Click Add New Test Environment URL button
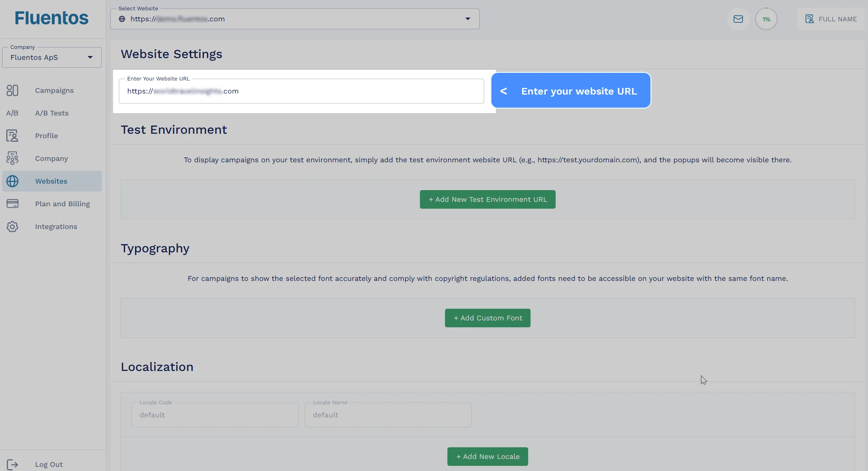Viewport: 868px width, 471px height. coord(488,199)
